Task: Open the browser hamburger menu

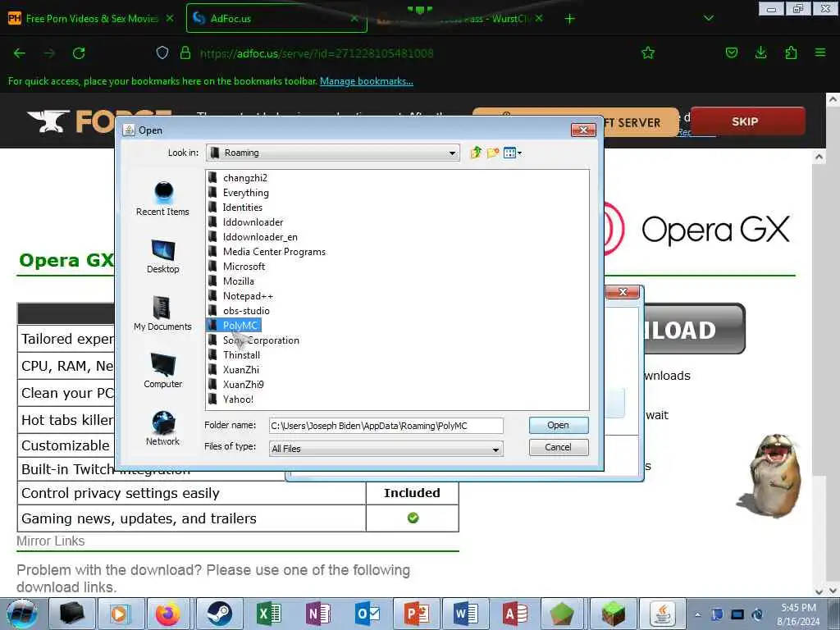Action: (820, 52)
